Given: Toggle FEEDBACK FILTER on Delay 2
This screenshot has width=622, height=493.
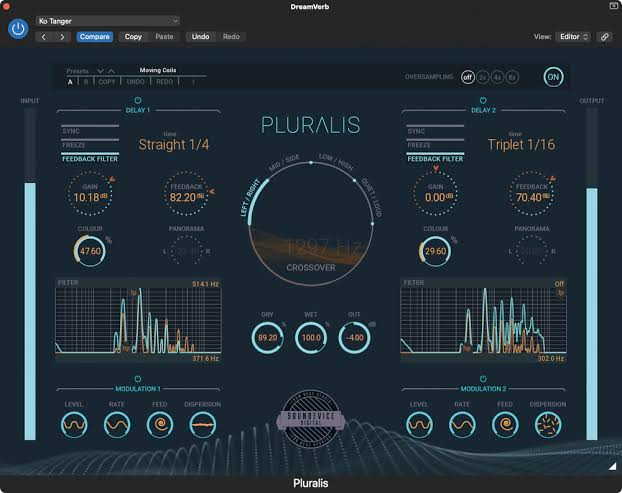Looking at the screenshot, I should point(435,157).
